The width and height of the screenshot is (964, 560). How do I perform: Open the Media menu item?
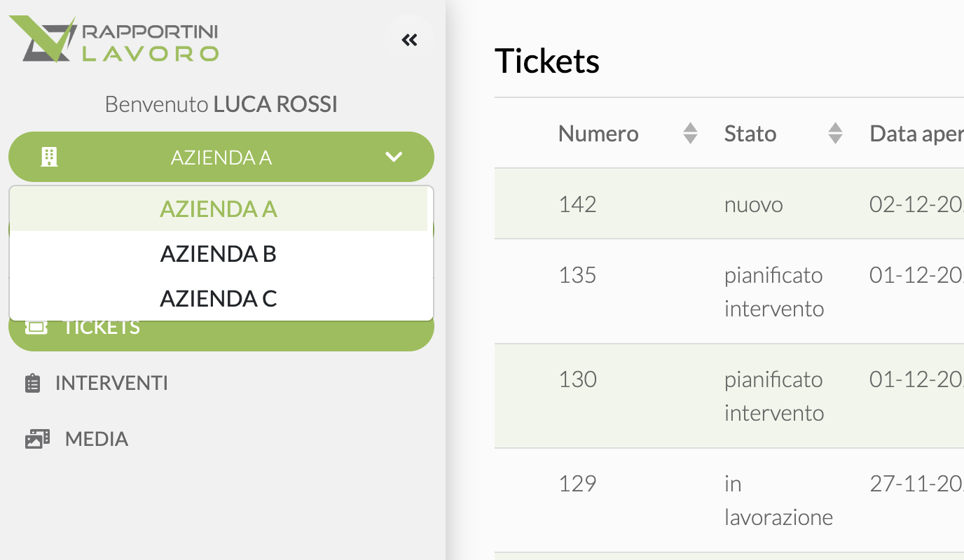click(x=97, y=440)
